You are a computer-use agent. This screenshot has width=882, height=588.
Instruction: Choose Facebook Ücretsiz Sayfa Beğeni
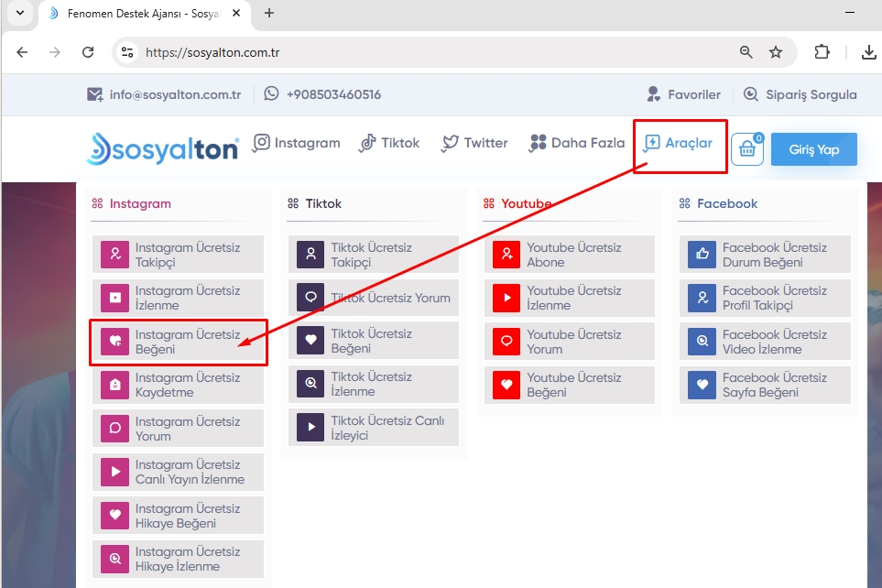765,385
